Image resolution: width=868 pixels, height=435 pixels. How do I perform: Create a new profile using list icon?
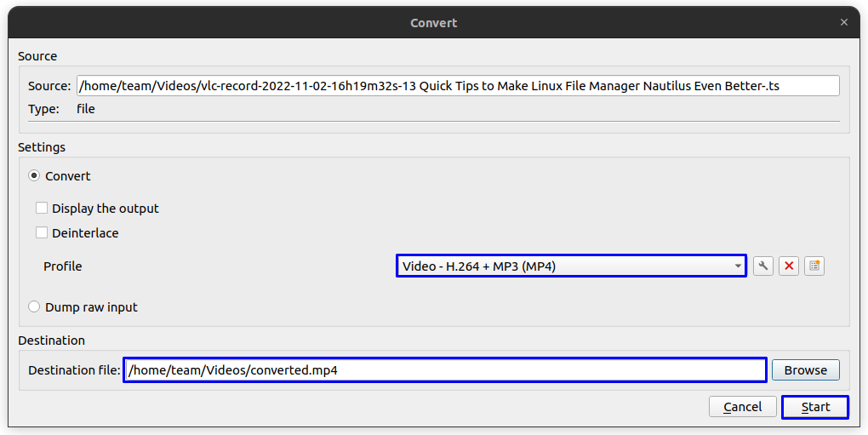[814, 266]
